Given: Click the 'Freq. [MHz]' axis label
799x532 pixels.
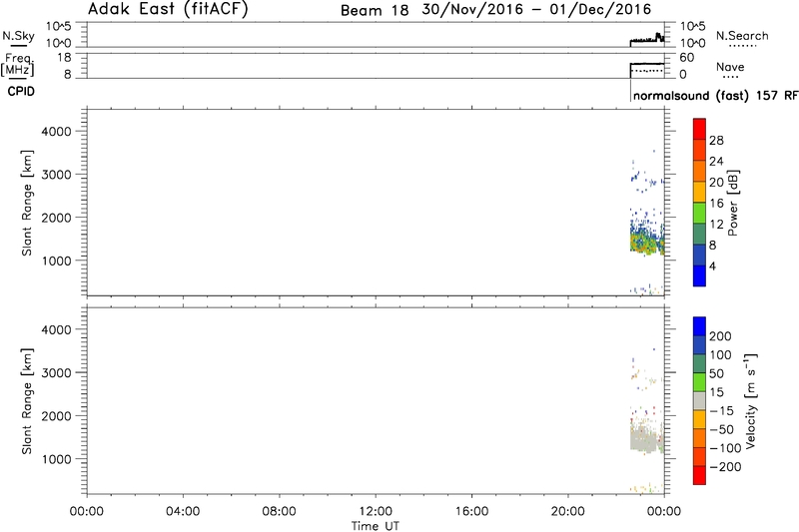Looking at the screenshot, I should coord(18,64).
